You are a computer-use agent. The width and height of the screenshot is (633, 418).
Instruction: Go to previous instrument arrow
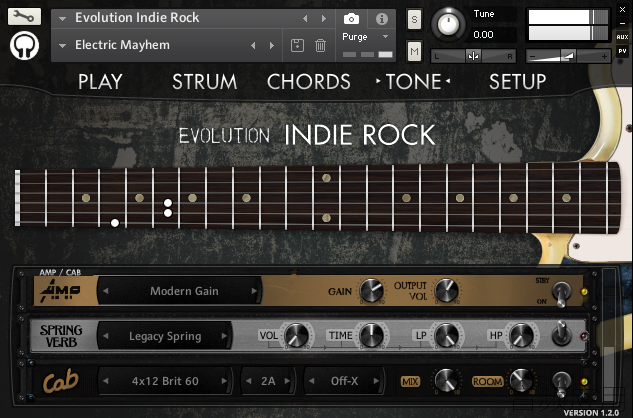(x=305, y=19)
